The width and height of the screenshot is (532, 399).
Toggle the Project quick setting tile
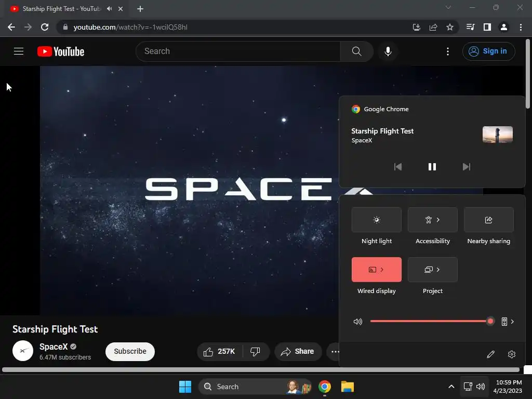coord(433,270)
